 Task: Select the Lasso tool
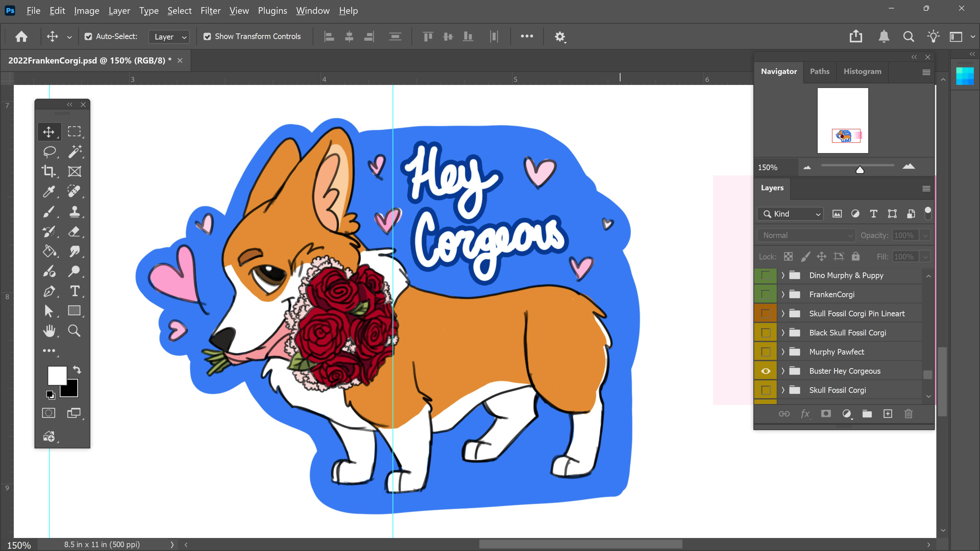49,151
